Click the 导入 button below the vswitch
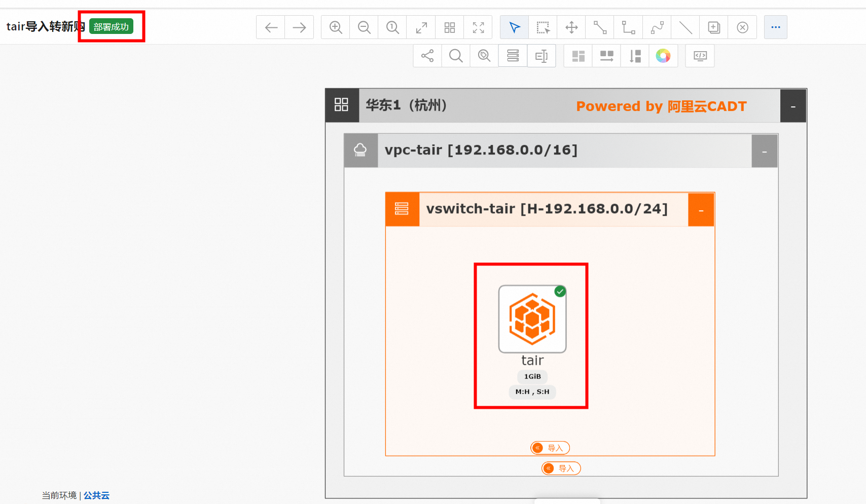The width and height of the screenshot is (866, 504). pyautogui.click(x=561, y=468)
